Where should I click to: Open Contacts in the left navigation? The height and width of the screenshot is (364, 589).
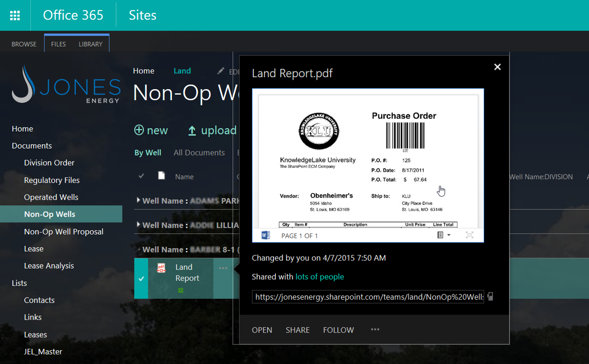40,300
